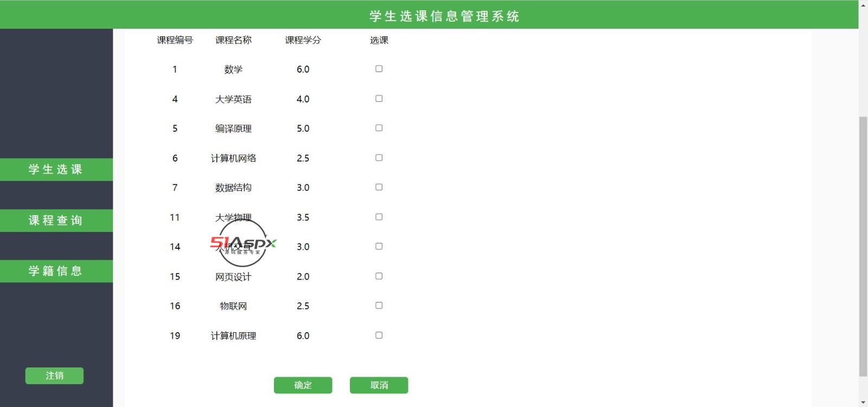Check the box for 编译原理

click(x=379, y=128)
